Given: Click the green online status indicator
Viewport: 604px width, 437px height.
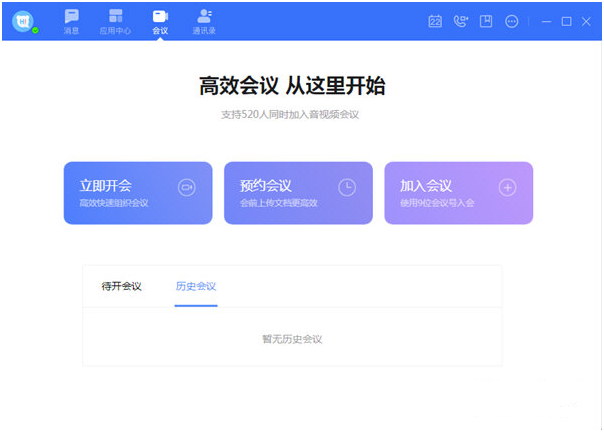Looking at the screenshot, I should (x=35, y=30).
